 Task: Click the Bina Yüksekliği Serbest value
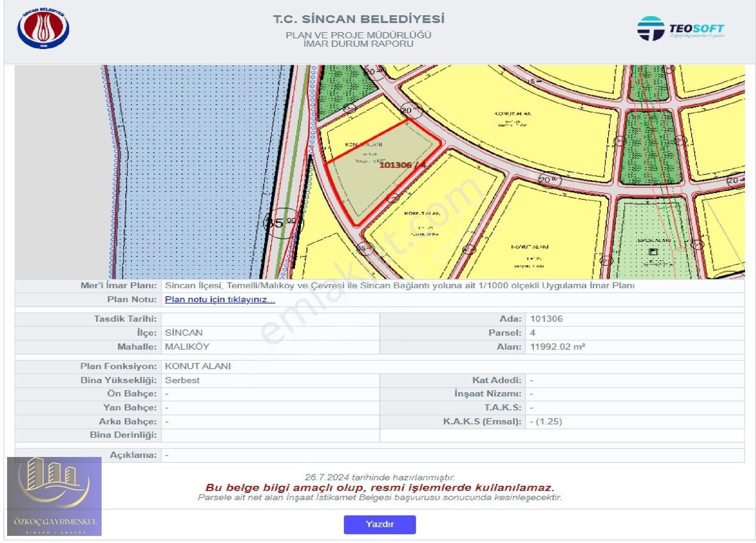(181, 379)
